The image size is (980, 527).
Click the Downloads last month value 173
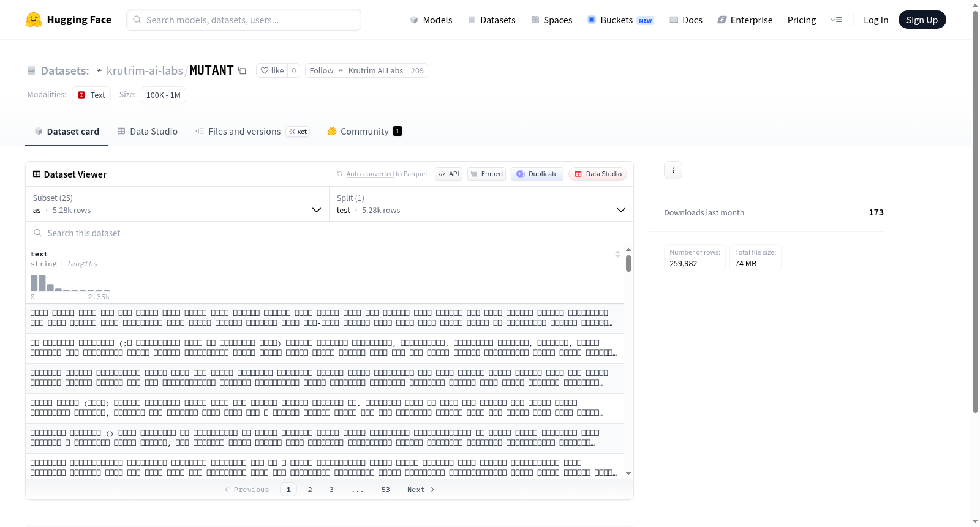point(876,212)
